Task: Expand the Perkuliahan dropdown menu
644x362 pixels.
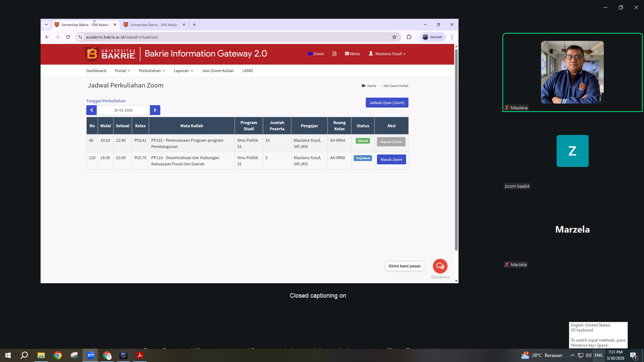Action: pyautogui.click(x=152, y=71)
